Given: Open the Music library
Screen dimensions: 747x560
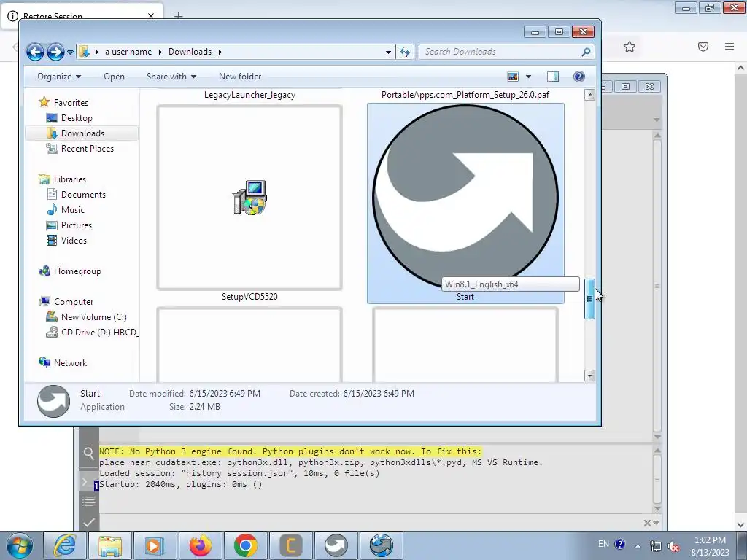Looking at the screenshot, I should click(72, 209).
